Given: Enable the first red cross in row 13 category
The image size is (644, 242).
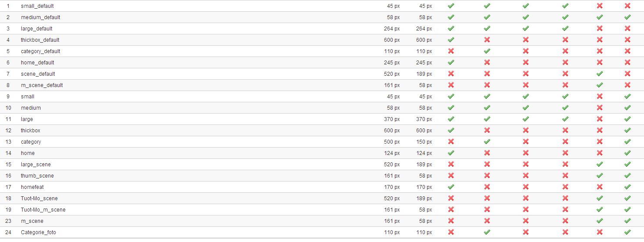Looking at the screenshot, I should tap(451, 141).
